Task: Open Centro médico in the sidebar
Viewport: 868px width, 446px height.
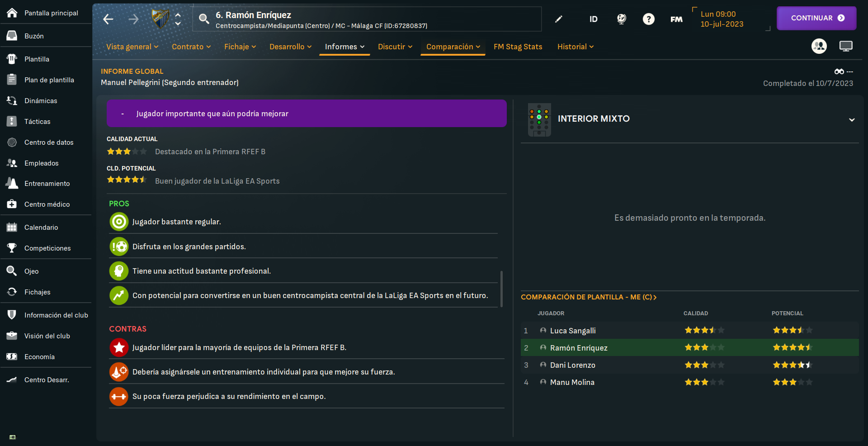Action: point(46,204)
